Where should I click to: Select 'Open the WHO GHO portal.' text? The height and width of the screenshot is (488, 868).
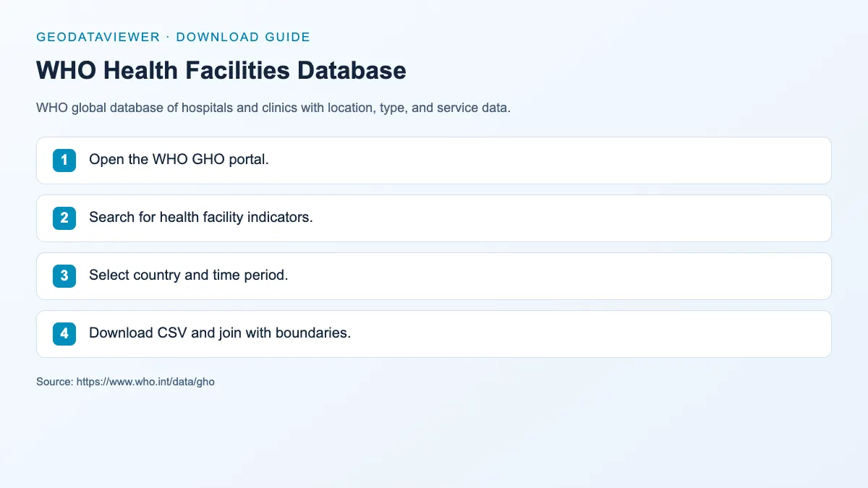[179, 160]
